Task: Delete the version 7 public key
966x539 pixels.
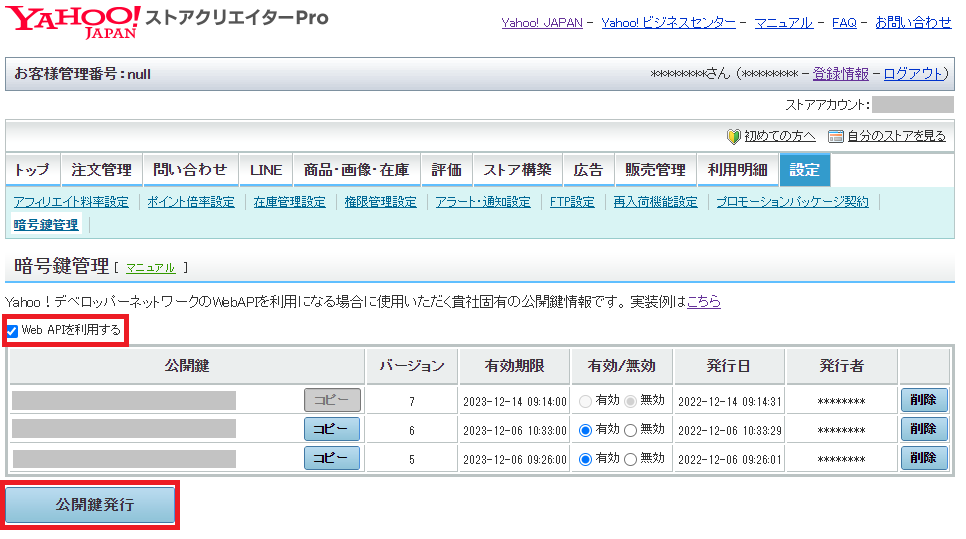Action: [x=924, y=400]
